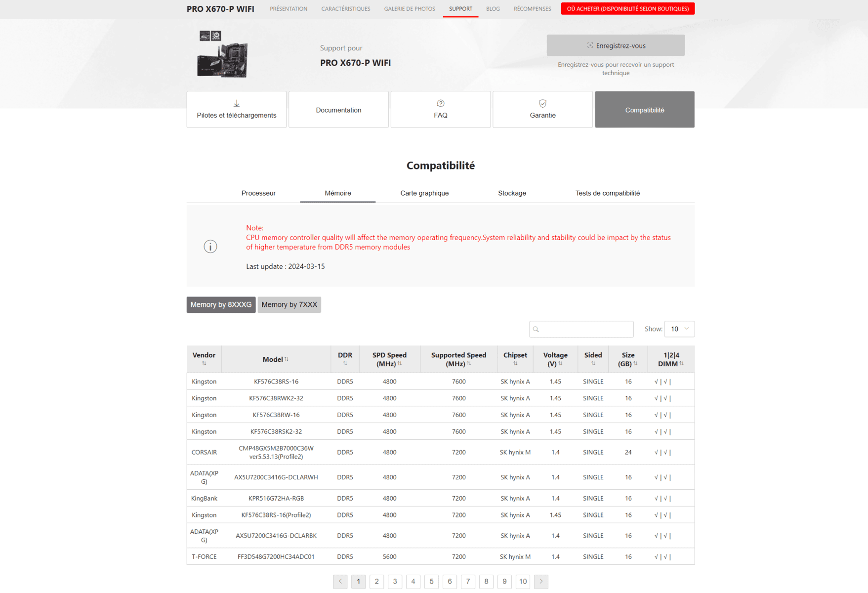Switch to the Processeur tab
Screen dimensions: 868x593
tap(258, 193)
